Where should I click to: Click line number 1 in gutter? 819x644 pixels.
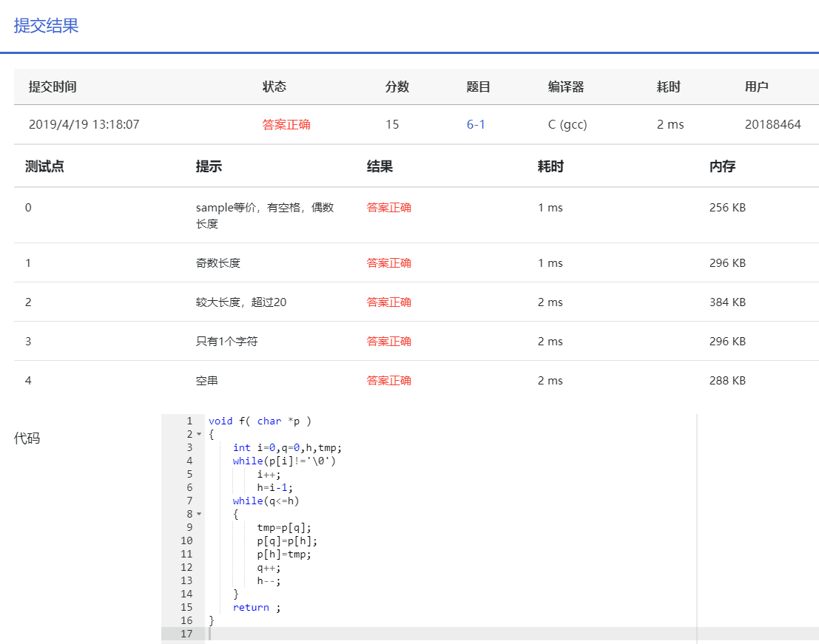[189, 421]
